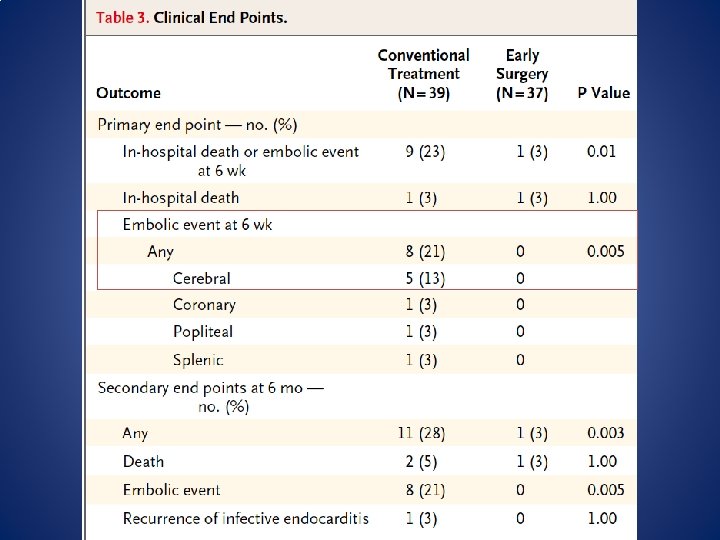Select the Early Surgery column header

point(522,74)
